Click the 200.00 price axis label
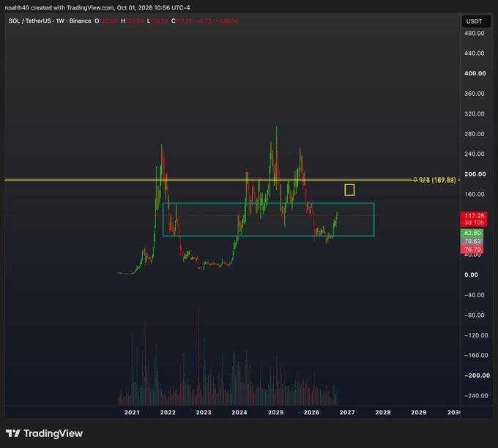 tap(475, 174)
